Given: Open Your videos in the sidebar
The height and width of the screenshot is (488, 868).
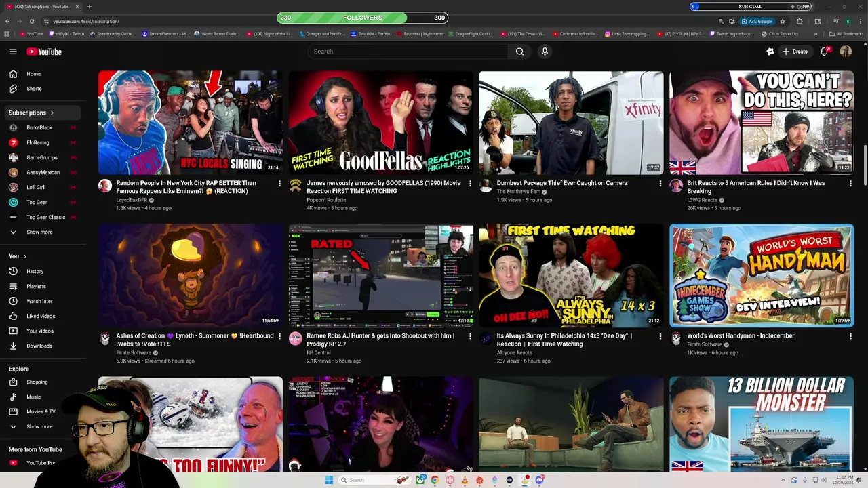Looking at the screenshot, I should (41, 331).
